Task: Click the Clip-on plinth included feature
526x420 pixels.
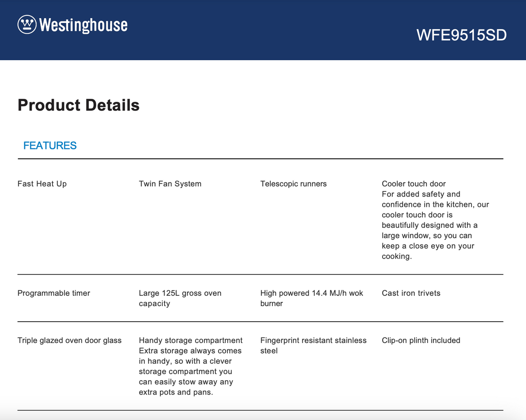Action: point(421,340)
